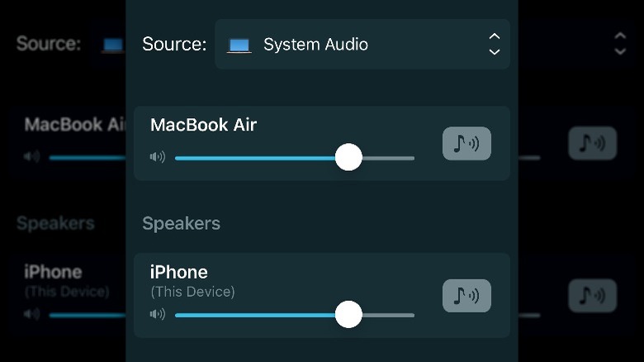Select the MacBook Air device name
This screenshot has height=362, width=644.
(x=203, y=126)
